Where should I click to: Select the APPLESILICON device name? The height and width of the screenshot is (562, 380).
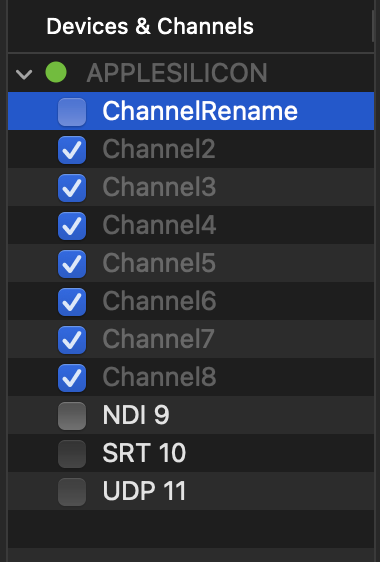[x=177, y=73]
